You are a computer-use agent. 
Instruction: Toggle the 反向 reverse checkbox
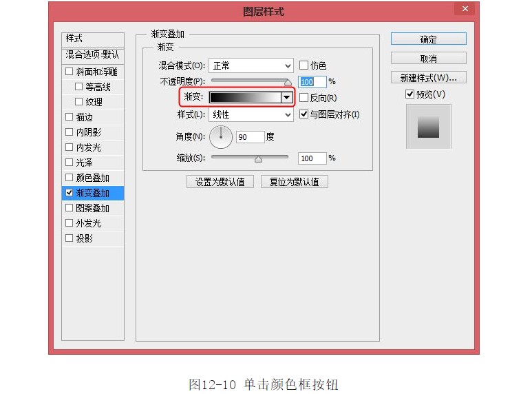[304, 98]
